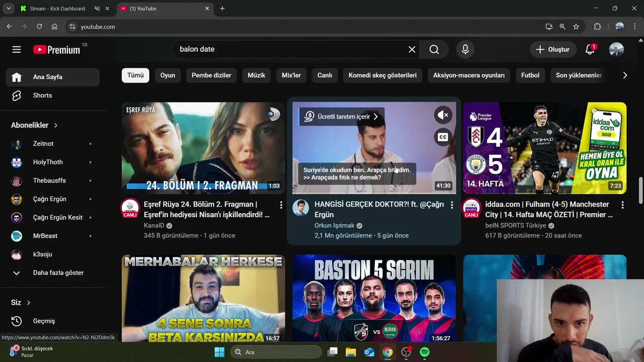Start voice search with microphone icon

[465, 49]
